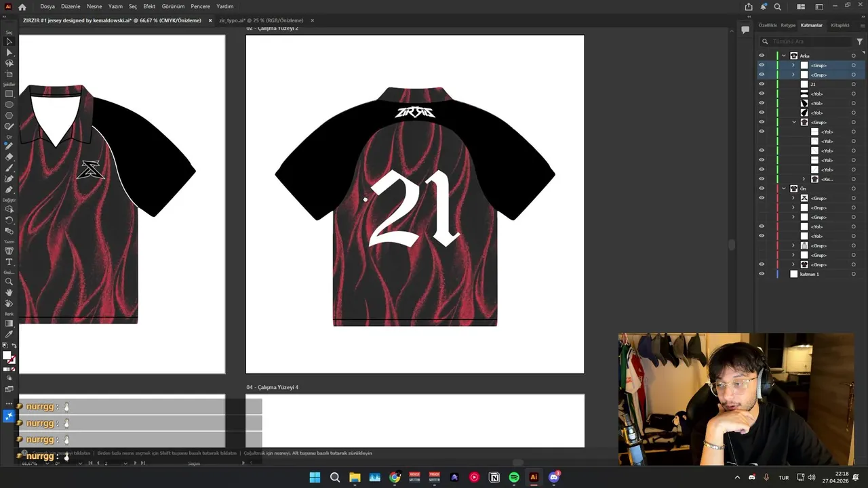Viewport: 868px width, 488px height.
Task: Select the Type (T) tool
Action: 9,262
